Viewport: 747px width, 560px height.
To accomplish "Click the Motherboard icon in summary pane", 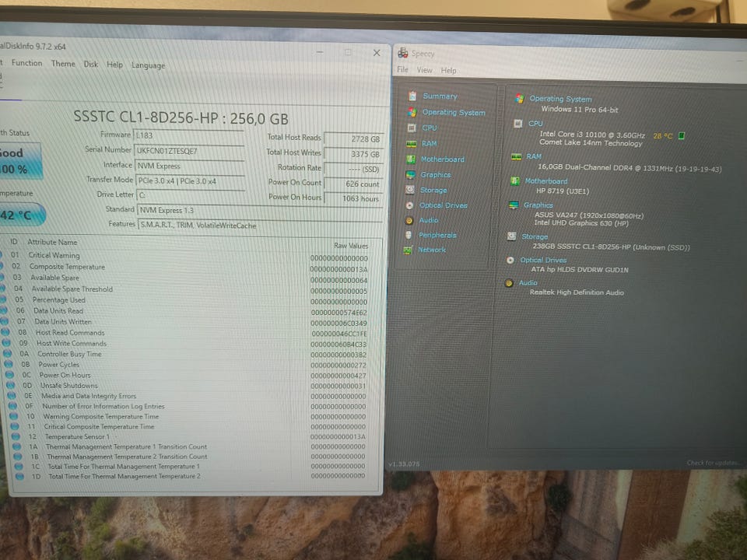I will (515, 181).
